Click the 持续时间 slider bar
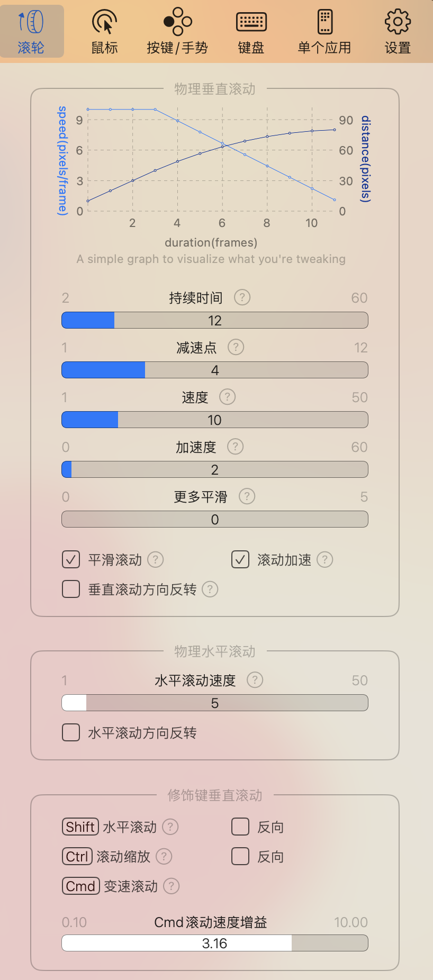Screen dimensions: 433x980 click(x=215, y=320)
